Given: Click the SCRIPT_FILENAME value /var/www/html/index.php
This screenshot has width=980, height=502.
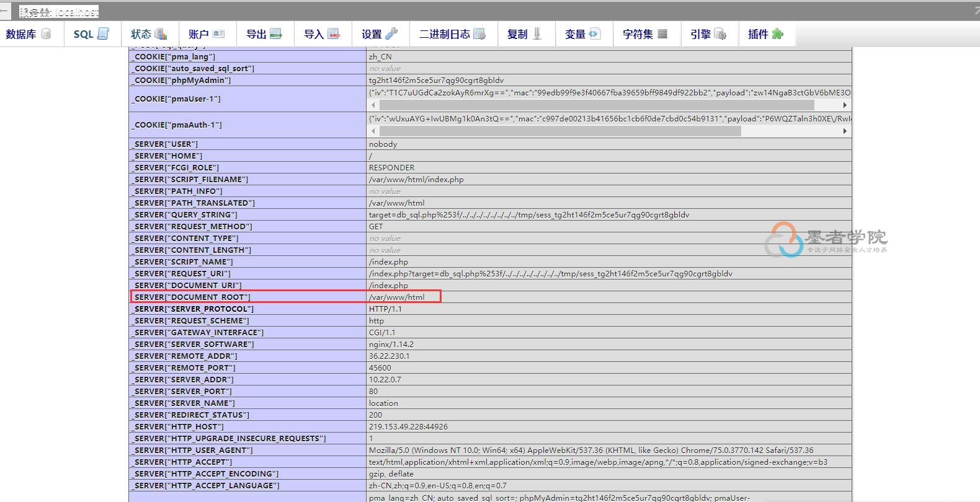Looking at the screenshot, I should click(416, 179).
